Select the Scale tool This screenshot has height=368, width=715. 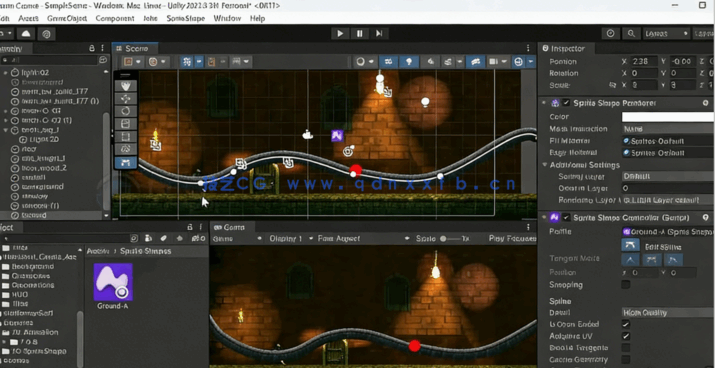pos(125,124)
